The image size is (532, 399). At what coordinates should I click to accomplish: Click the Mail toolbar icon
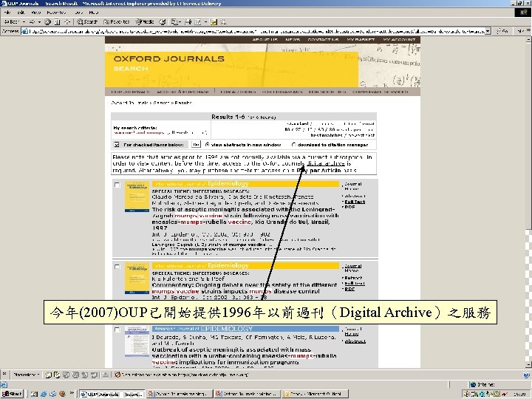(x=174, y=21)
